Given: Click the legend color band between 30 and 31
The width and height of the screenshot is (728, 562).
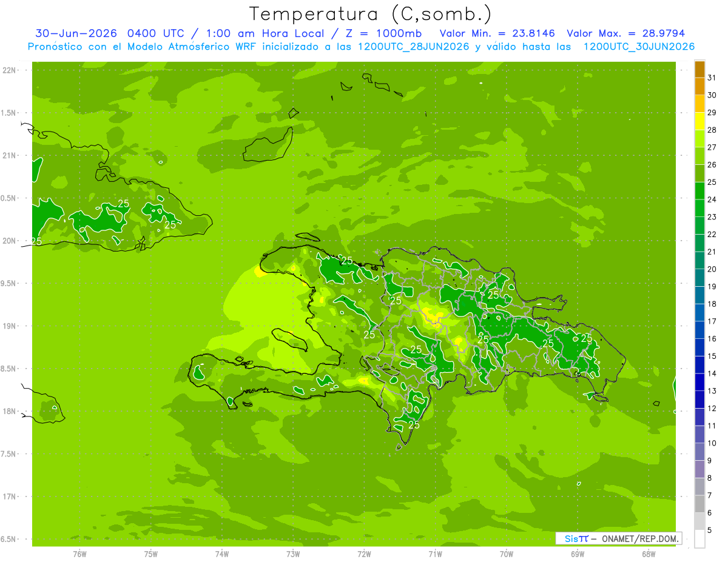Looking at the screenshot, I should (x=699, y=87).
